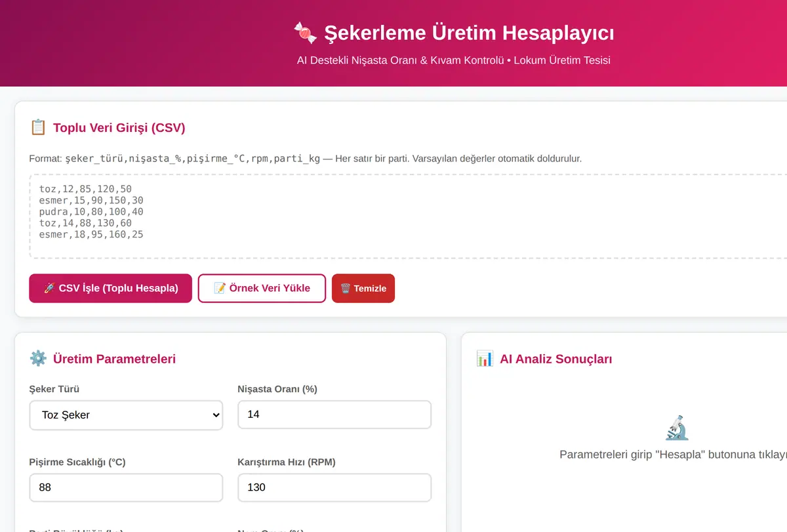Click the CSV İşle (Toplu Hesapla) button
This screenshot has width=787, height=532.
tap(110, 288)
